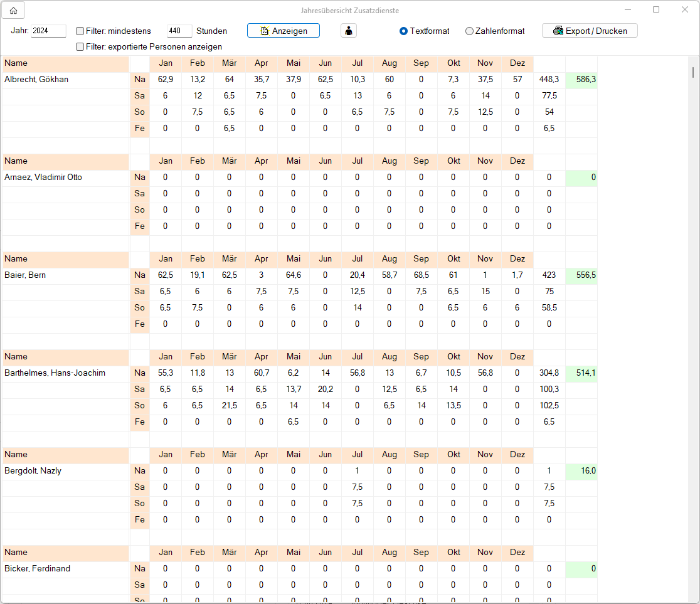Click green total cell showing 556,5
This screenshot has width=700, height=604.
(581, 275)
